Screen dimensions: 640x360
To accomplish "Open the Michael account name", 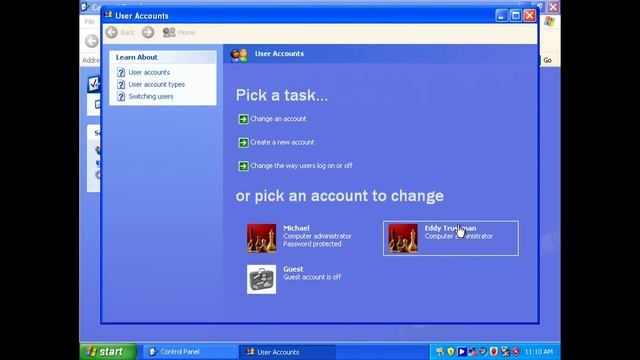I will click(x=296, y=228).
